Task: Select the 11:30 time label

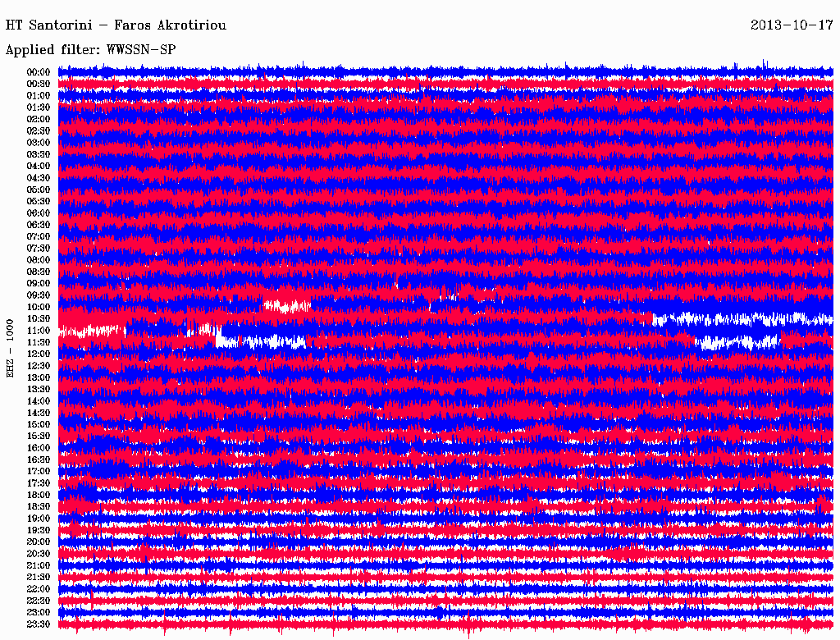Action: (x=39, y=342)
